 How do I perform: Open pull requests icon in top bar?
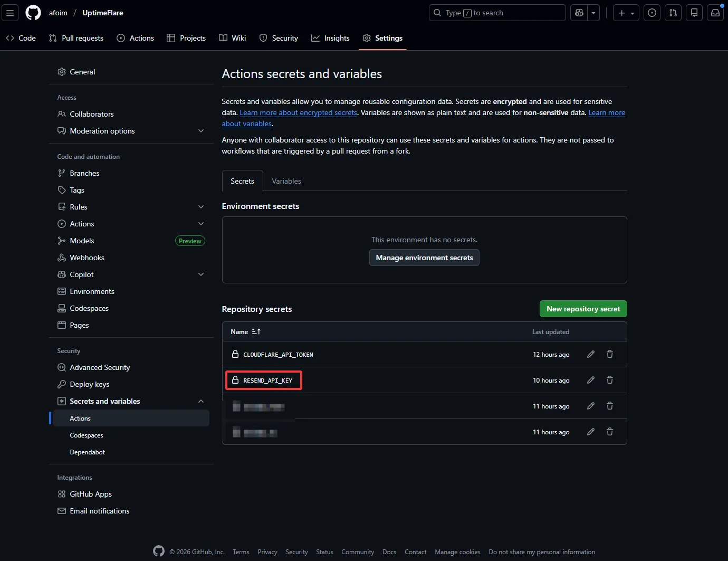click(673, 13)
